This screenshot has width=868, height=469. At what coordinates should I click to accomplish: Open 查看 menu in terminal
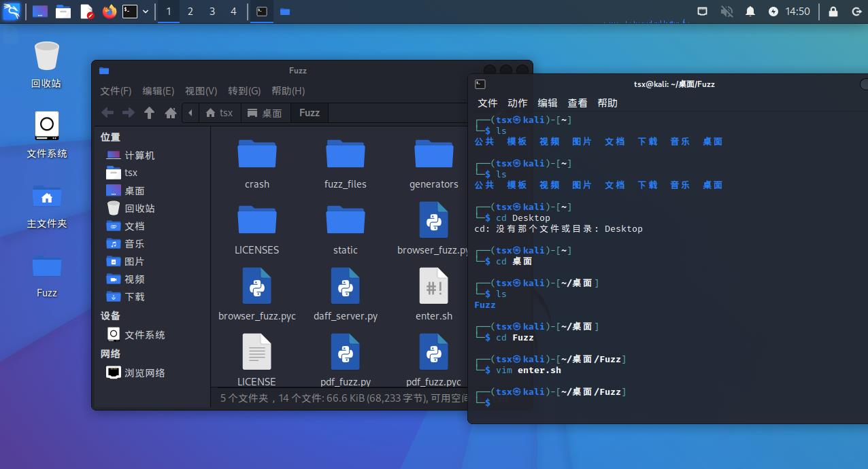pos(578,103)
